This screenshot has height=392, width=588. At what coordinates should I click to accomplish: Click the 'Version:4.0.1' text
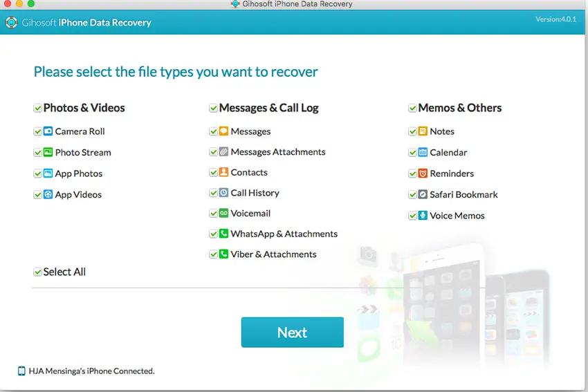click(555, 19)
